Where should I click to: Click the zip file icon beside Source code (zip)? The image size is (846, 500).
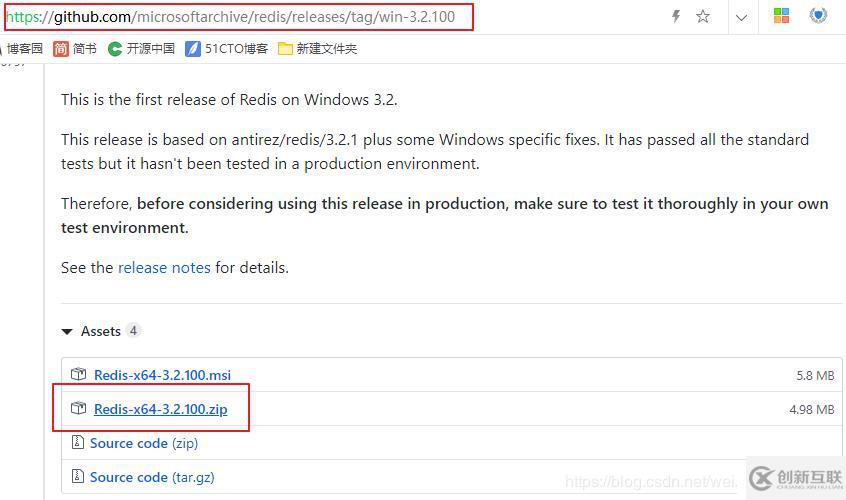[78, 442]
